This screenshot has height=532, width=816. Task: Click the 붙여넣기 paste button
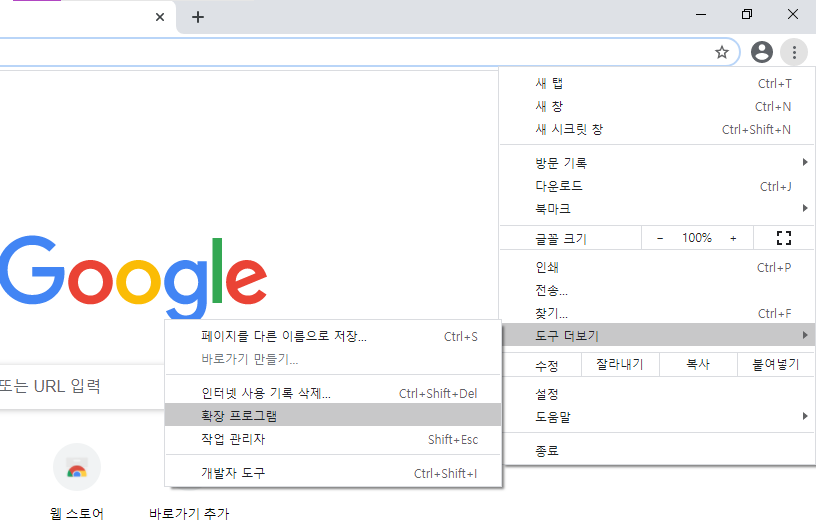[x=776, y=364]
